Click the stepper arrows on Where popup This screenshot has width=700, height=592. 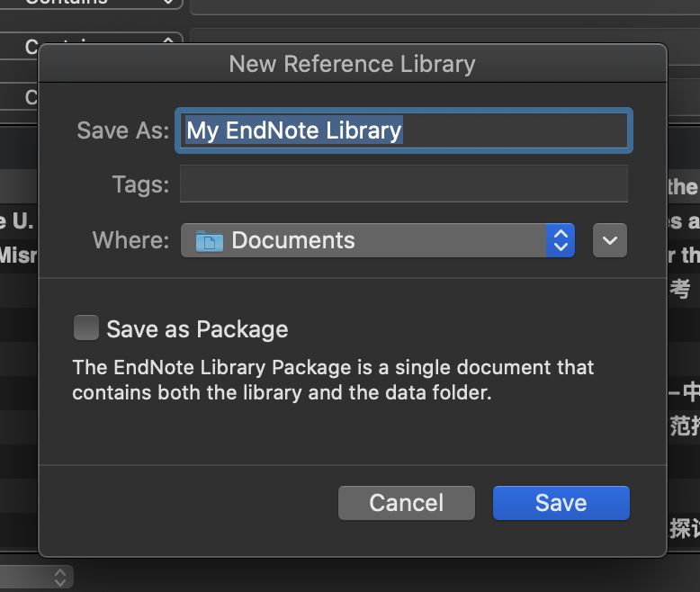[x=561, y=240]
